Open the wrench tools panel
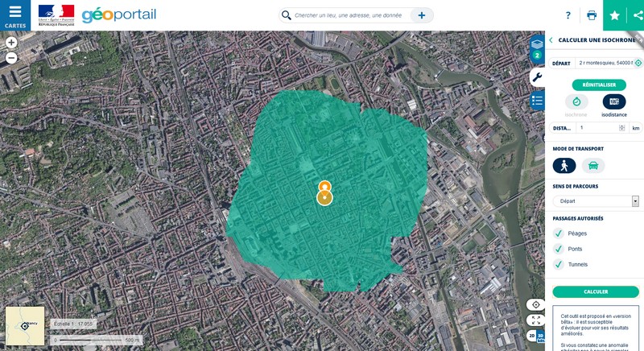Image resolution: width=644 pixels, height=351 pixels. 537,76
